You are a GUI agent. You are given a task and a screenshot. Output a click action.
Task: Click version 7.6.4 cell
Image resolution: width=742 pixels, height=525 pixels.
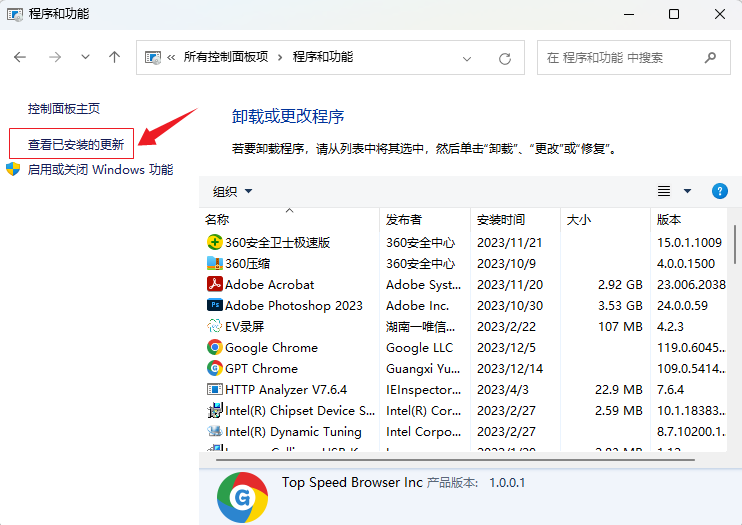[x=670, y=390]
